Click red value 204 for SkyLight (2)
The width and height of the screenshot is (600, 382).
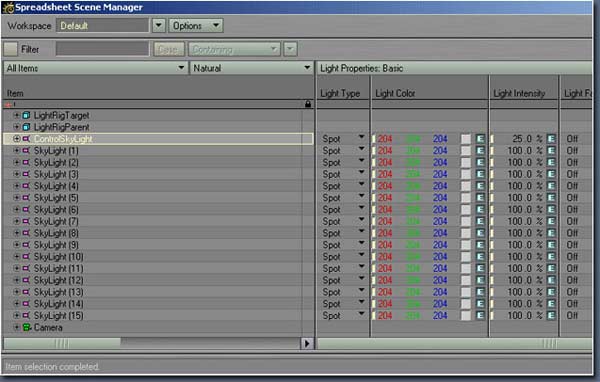385,162
